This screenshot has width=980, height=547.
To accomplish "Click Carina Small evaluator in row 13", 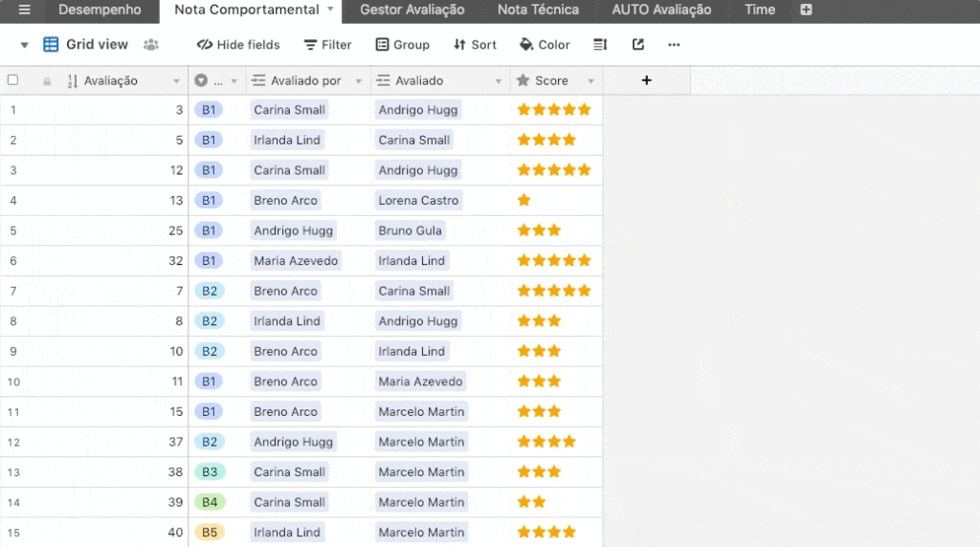I will click(x=289, y=471).
